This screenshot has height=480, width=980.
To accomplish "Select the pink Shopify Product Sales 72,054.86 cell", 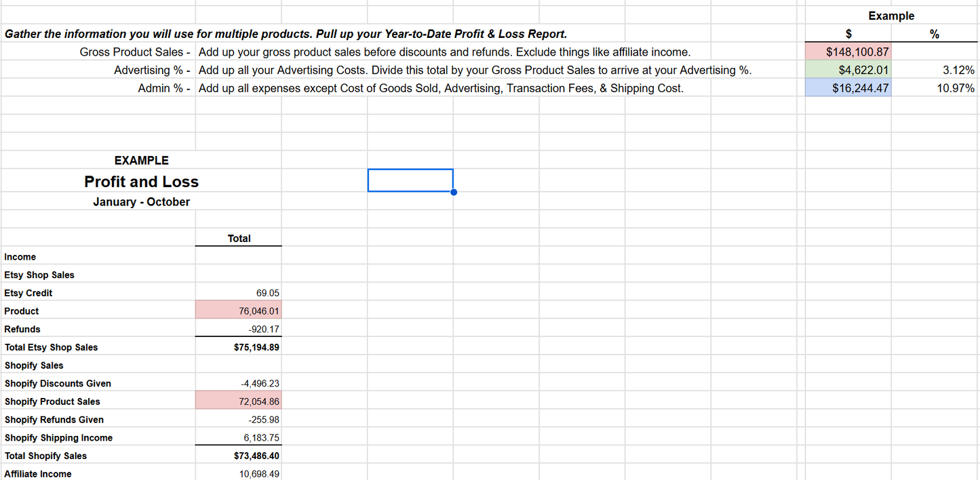I will [238, 401].
